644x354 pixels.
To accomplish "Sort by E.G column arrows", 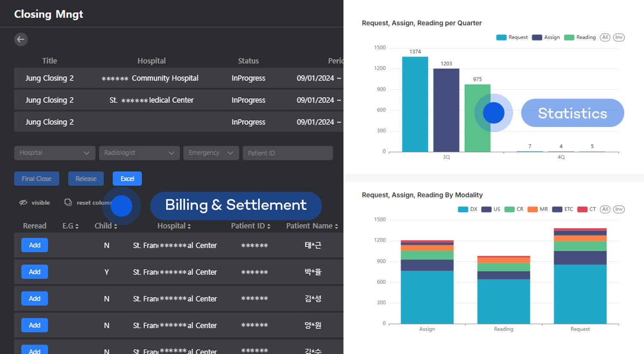I will [77, 226].
